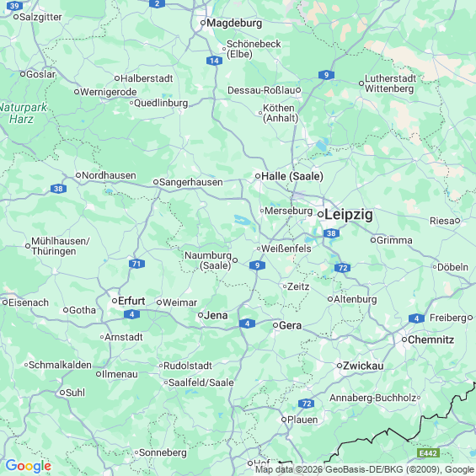Open the Naturpark Harz label
476x476 pixels.
[22, 113]
